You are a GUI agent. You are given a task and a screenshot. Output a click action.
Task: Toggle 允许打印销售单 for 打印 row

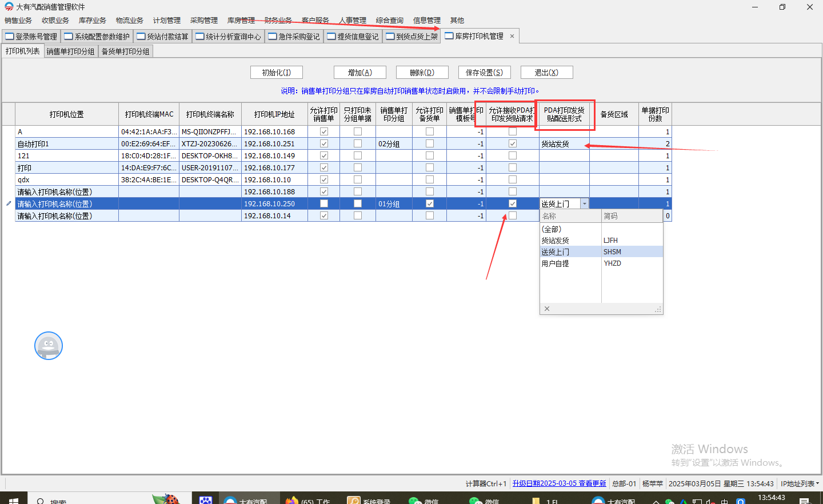pyautogui.click(x=324, y=167)
